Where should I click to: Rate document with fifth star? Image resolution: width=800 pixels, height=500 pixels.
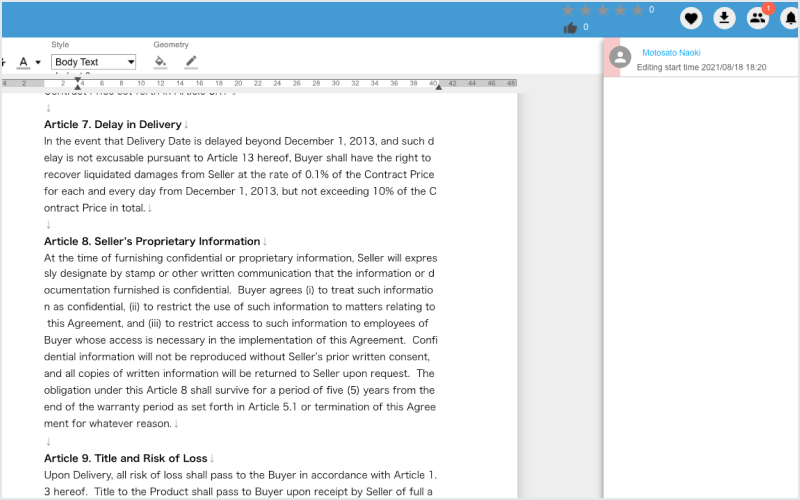click(637, 10)
